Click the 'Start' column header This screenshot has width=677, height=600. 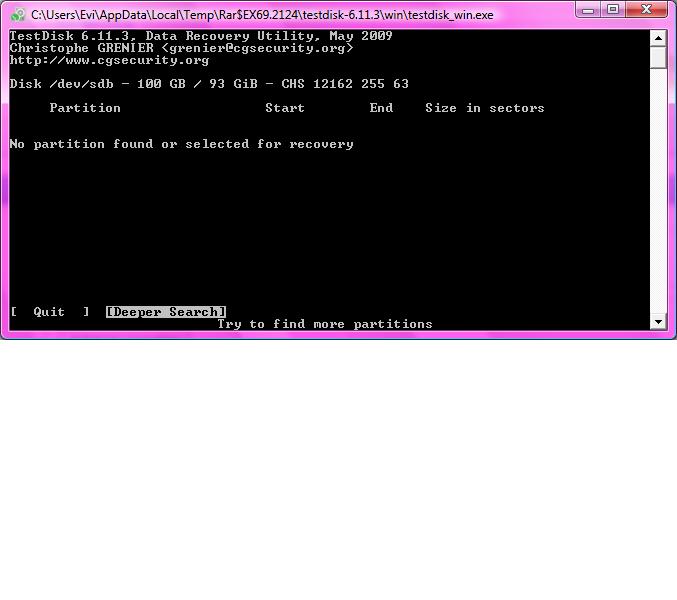(x=285, y=108)
